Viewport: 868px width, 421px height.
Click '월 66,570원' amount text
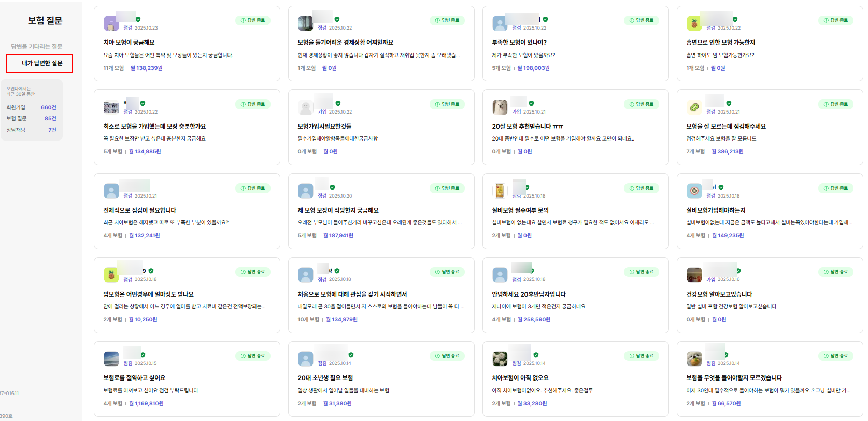point(726,403)
